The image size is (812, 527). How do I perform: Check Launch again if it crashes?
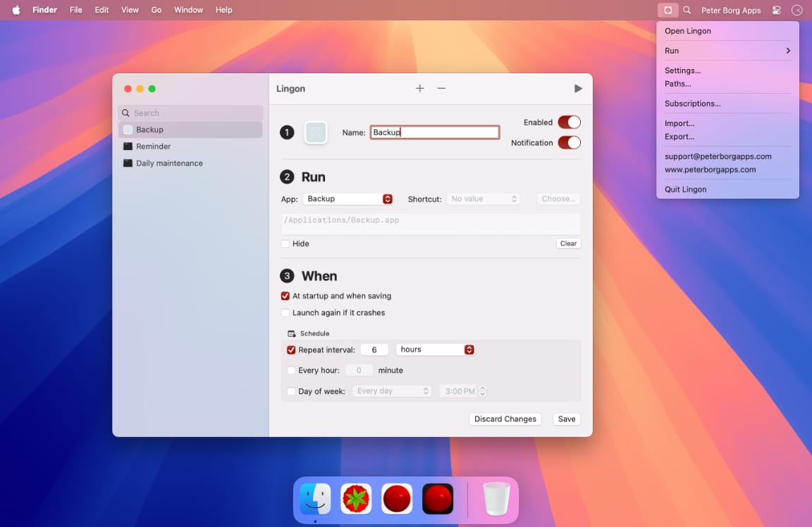(x=285, y=312)
